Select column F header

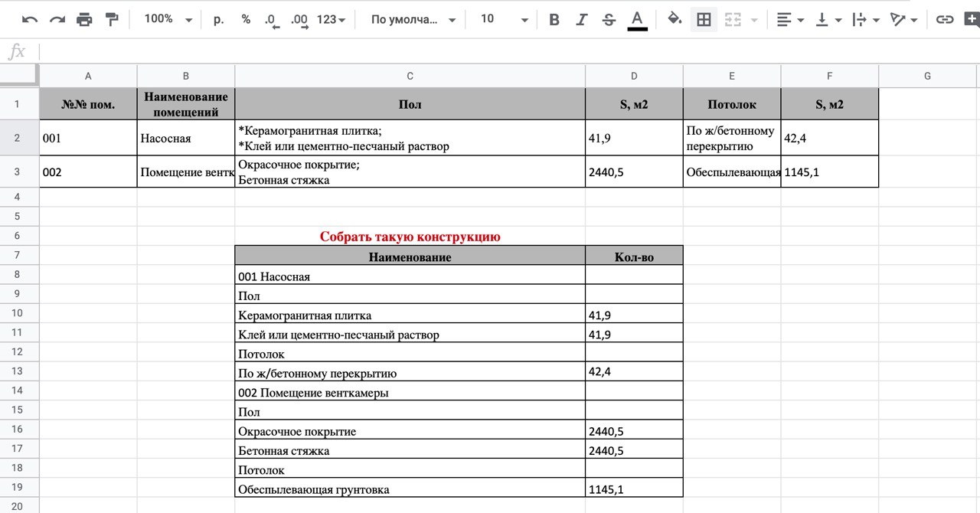point(830,76)
